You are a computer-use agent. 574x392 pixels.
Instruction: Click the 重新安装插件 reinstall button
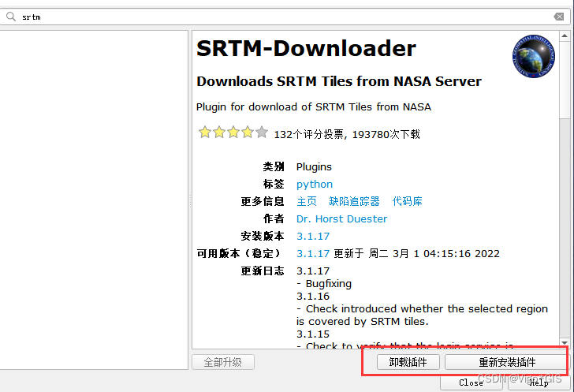tap(507, 362)
